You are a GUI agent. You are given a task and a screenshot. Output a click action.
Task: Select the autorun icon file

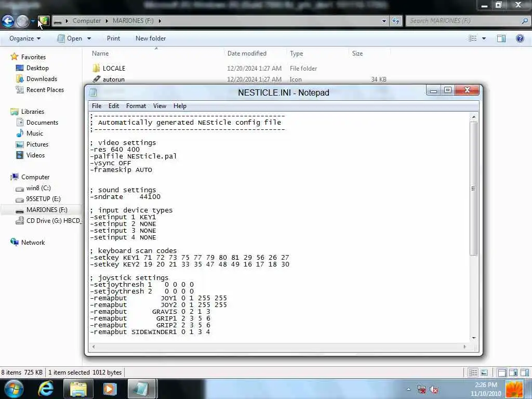pos(114,79)
